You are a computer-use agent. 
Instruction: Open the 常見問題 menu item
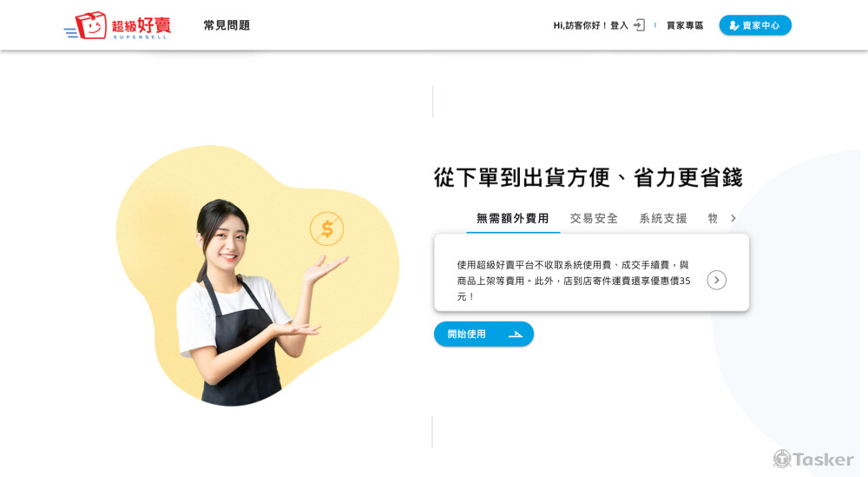coord(227,25)
